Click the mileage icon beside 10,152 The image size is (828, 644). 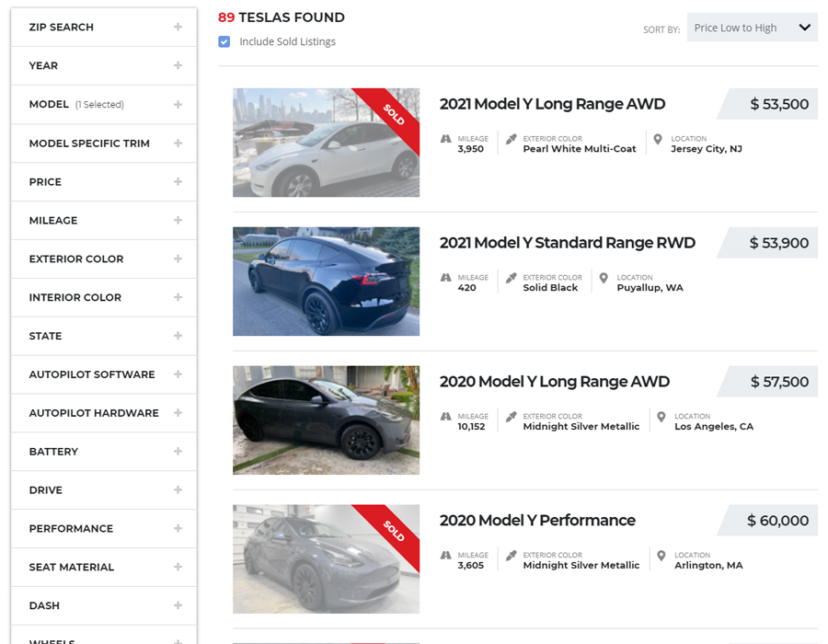tap(446, 418)
